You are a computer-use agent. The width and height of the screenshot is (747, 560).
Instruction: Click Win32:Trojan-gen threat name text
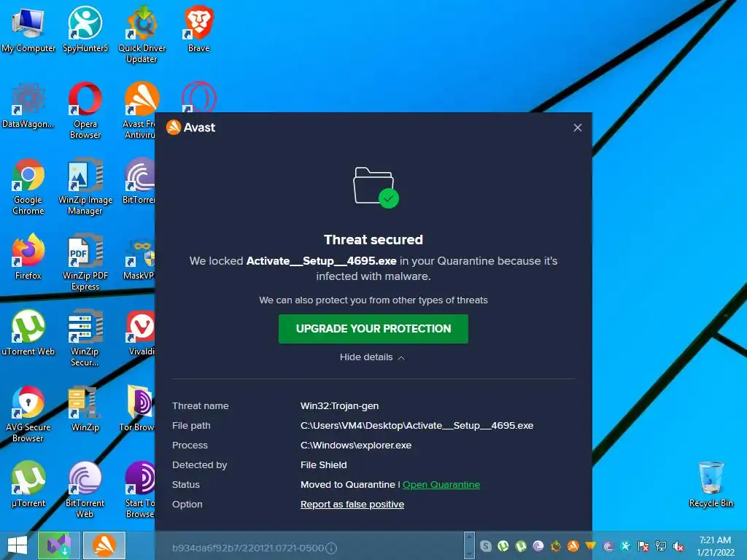click(340, 405)
